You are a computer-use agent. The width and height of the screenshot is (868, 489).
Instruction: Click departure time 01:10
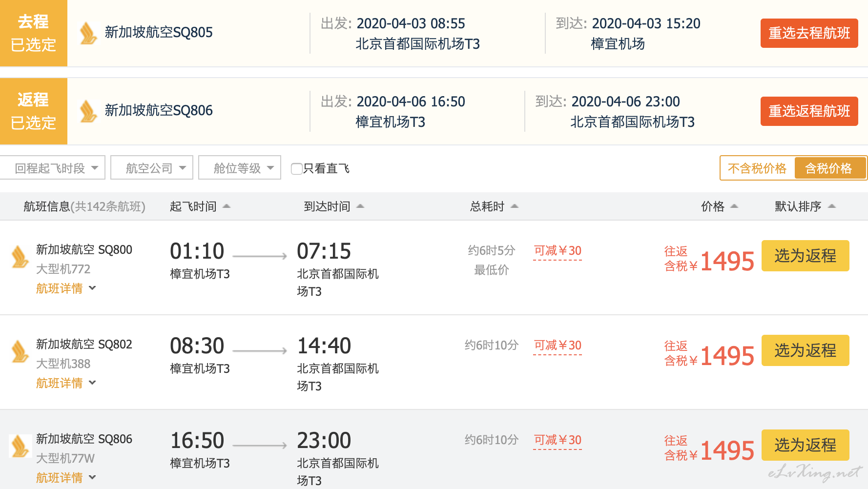tap(197, 251)
